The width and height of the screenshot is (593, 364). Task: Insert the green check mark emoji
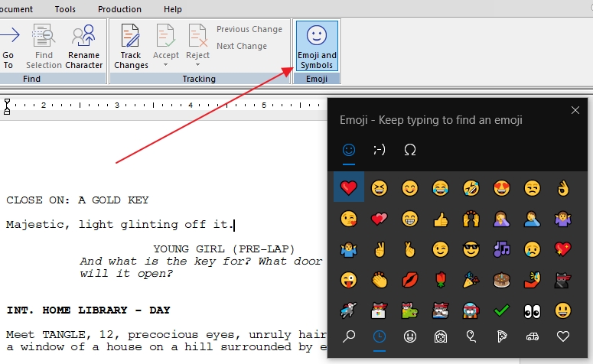502,310
